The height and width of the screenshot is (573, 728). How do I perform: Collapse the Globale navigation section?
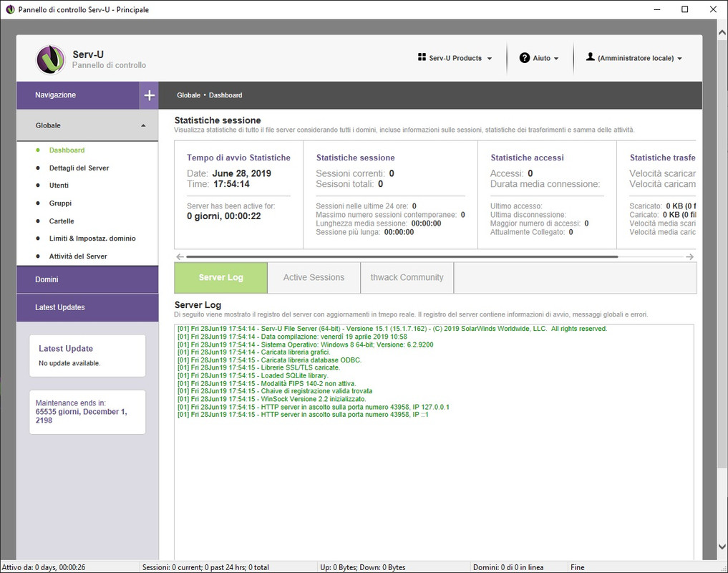click(x=87, y=125)
